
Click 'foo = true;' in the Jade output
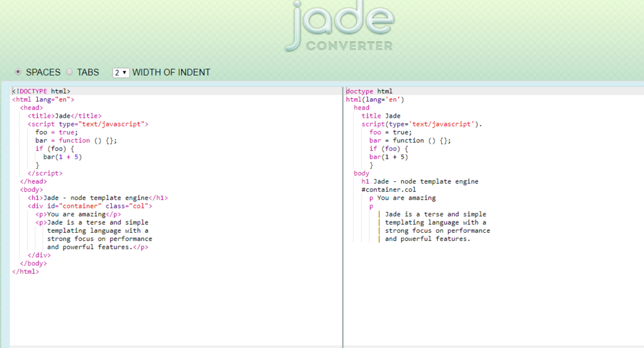tap(391, 132)
